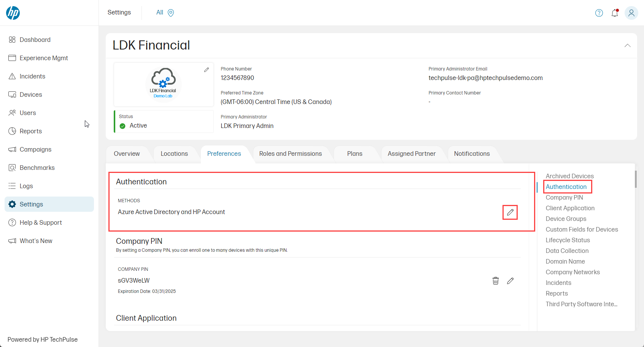Click the notifications bell icon
Screen dimensions: 644x347
coord(615,13)
